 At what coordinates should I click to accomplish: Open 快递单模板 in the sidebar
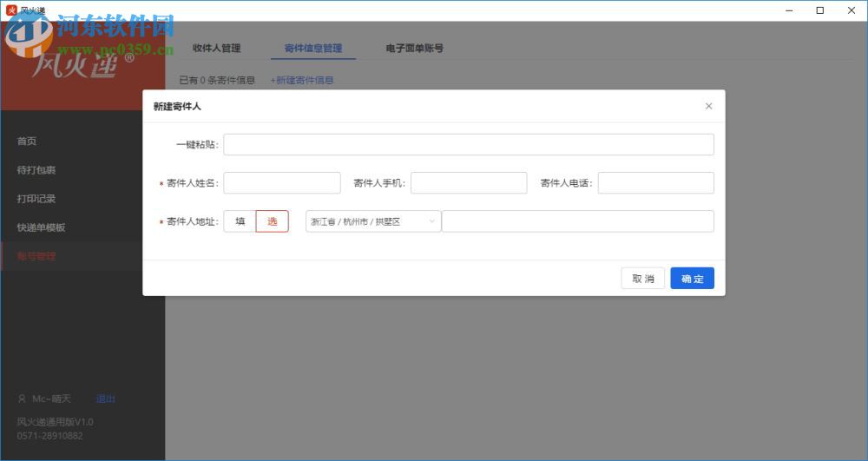(x=41, y=227)
